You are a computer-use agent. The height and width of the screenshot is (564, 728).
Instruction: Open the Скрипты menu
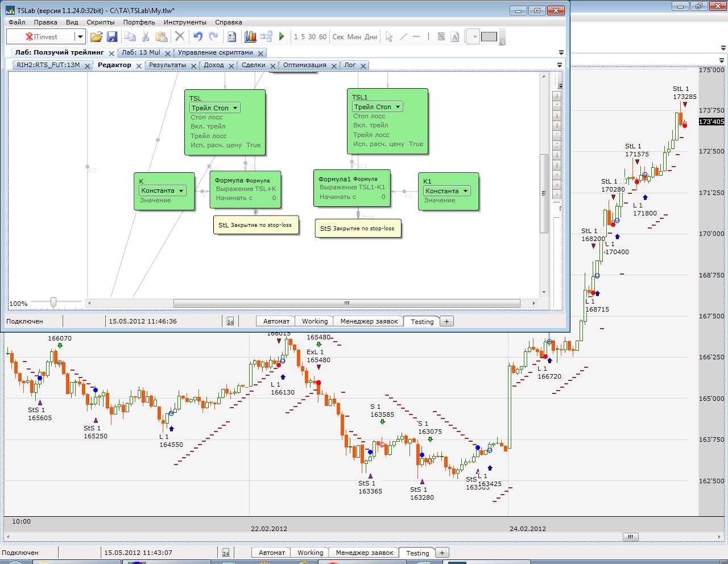point(101,22)
